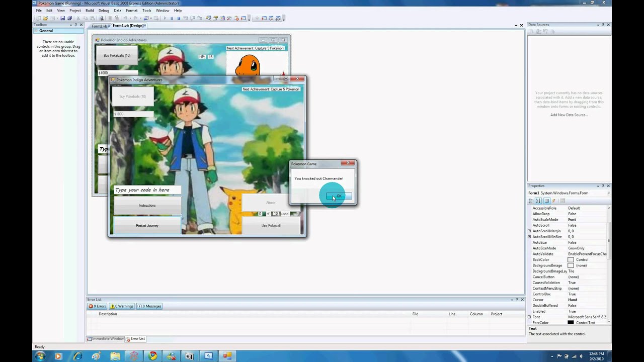Viewport: 644px width, 362px height.
Task: Select the DoubleBuffered property row
Action: coord(569,306)
